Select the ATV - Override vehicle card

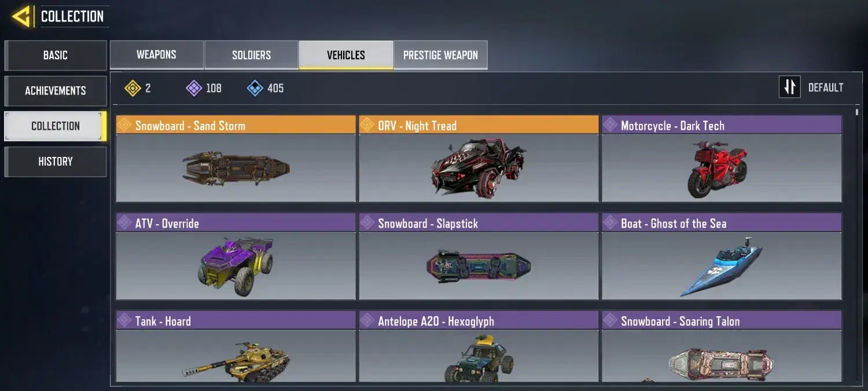236,257
